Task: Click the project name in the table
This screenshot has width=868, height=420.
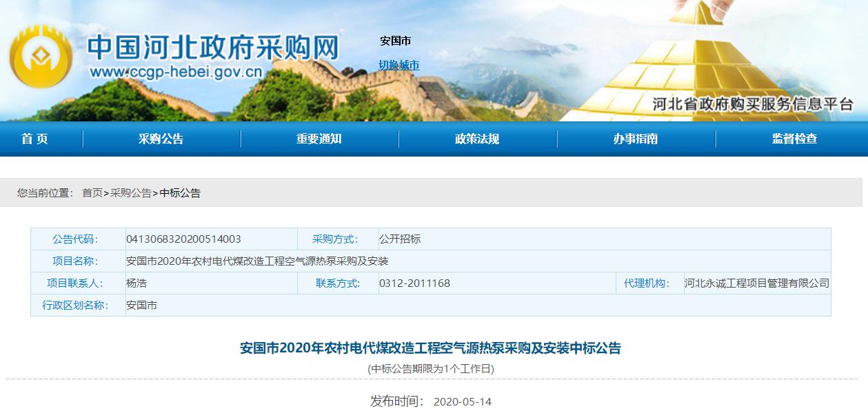Action: click(x=257, y=261)
